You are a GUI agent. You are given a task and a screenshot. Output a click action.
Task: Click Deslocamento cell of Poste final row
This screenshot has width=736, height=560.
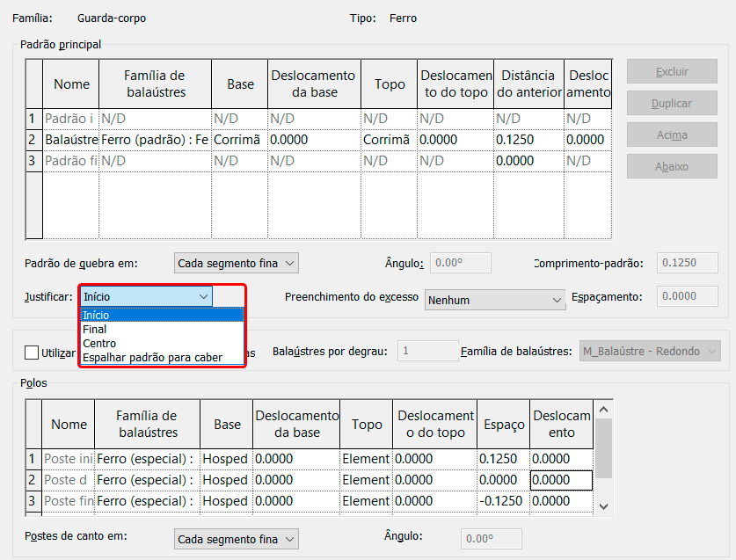click(x=561, y=501)
